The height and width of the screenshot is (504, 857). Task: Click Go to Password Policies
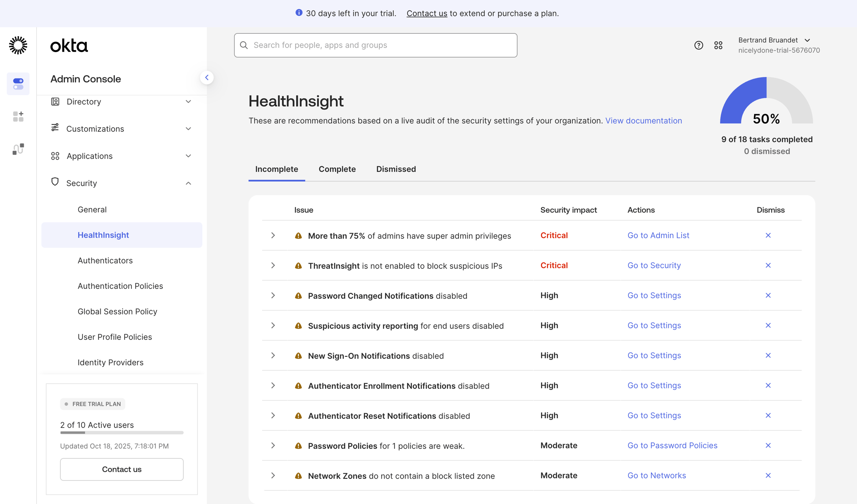pyautogui.click(x=672, y=445)
